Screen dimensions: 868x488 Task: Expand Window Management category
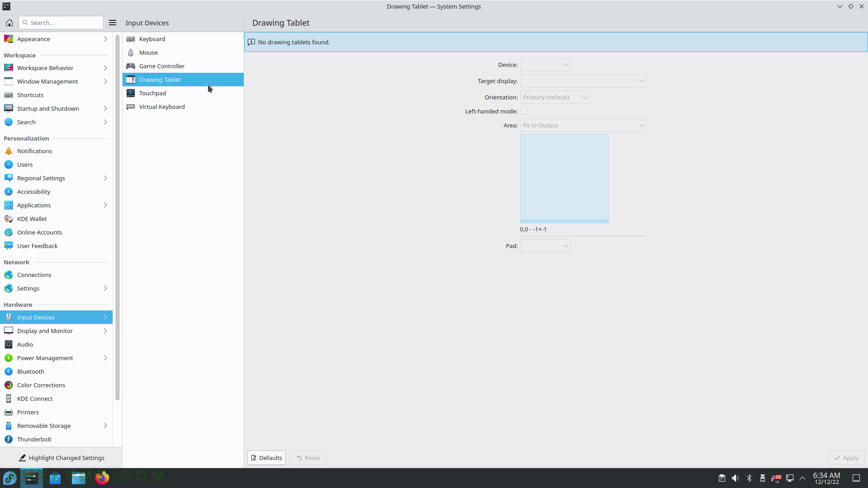pyautogui.click(x=56, y=81)
